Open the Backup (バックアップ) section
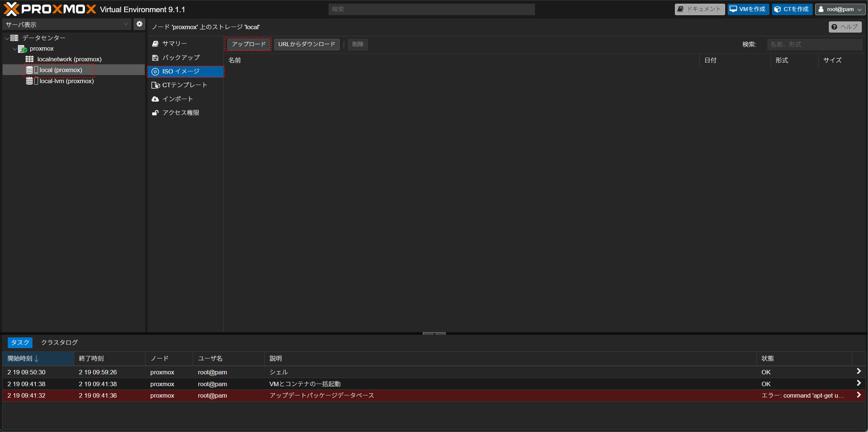This screenshot has height=432, width=868. pos(181,58)
